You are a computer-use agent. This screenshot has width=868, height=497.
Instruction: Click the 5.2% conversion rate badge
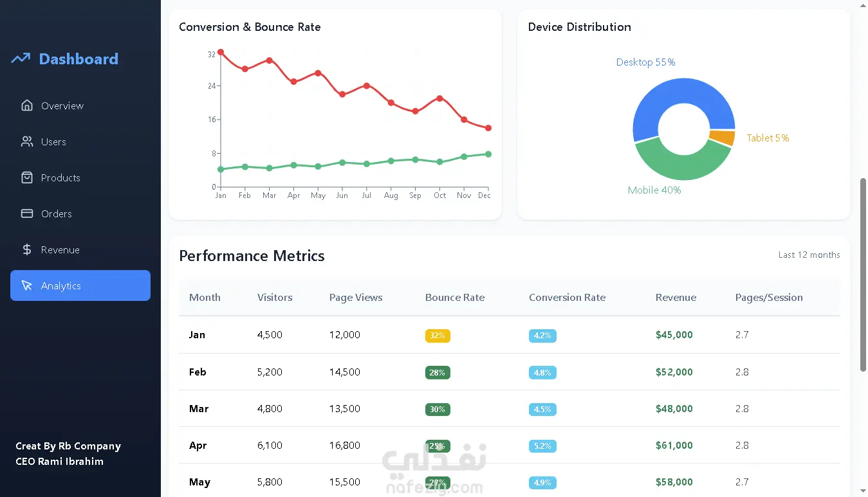[542, 446]
